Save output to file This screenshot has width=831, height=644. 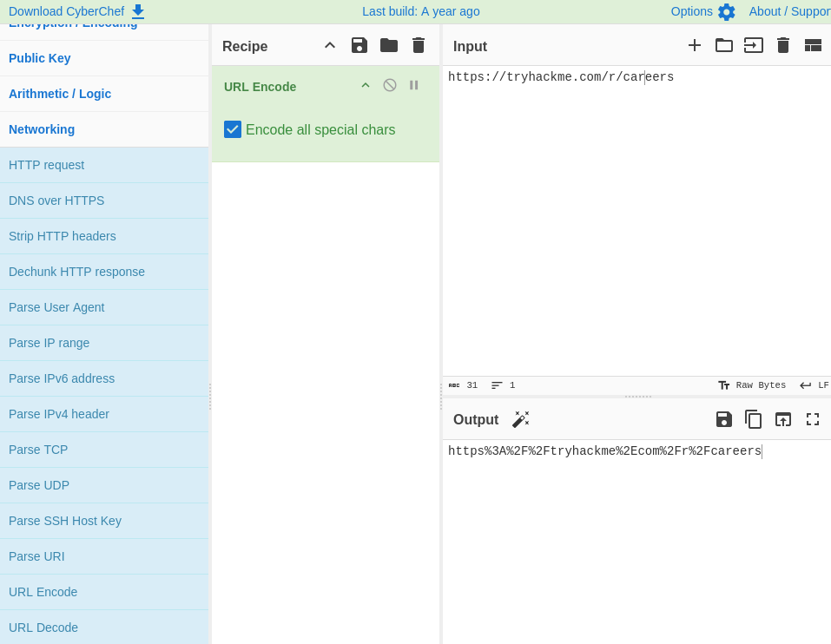coord(724,419)
